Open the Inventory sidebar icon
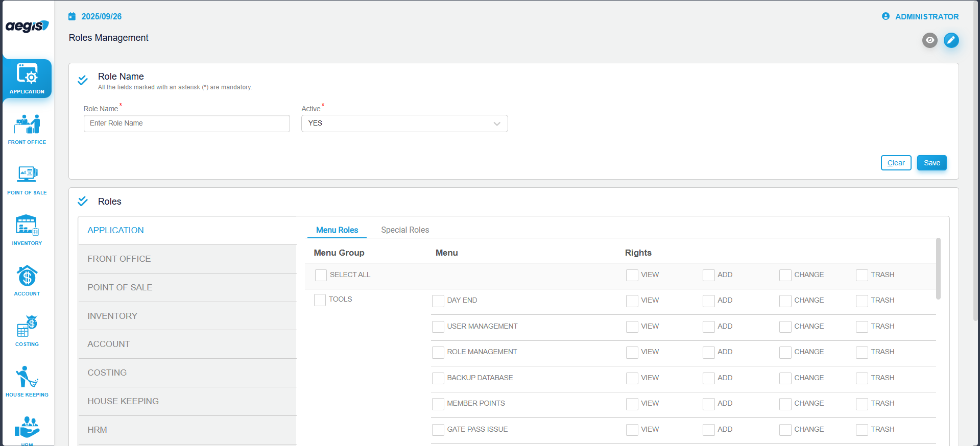The image size is (980, 446). (x=27, y=230)
